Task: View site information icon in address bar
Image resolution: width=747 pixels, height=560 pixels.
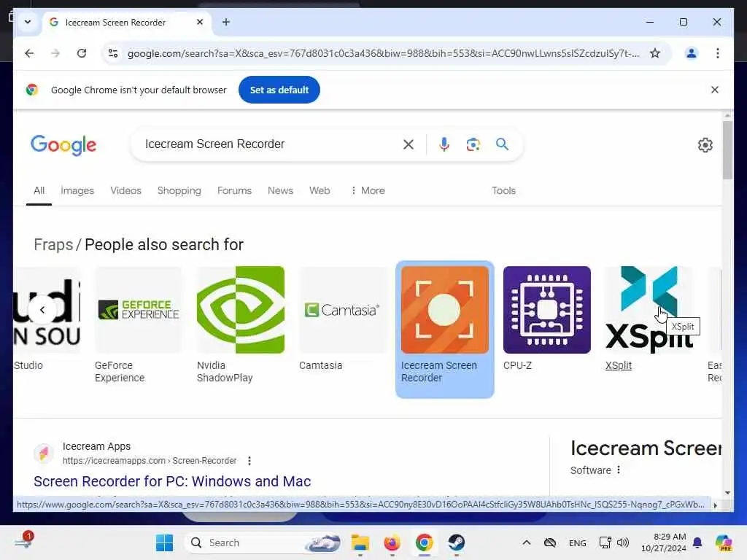Action: 113,53
